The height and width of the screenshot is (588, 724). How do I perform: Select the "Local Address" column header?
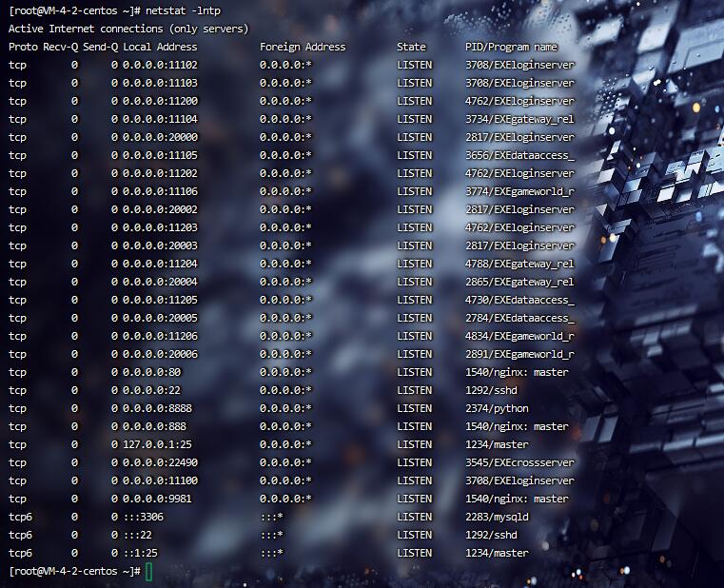[160, 47]
